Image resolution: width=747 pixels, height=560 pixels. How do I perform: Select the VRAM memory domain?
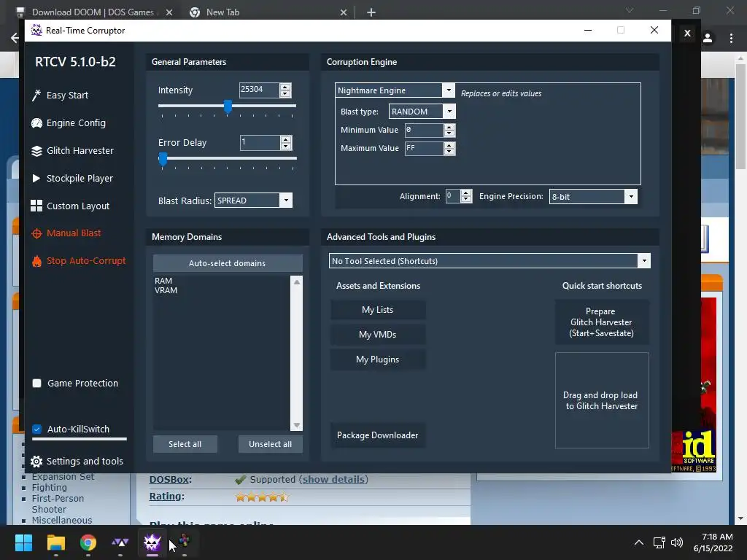166,290
